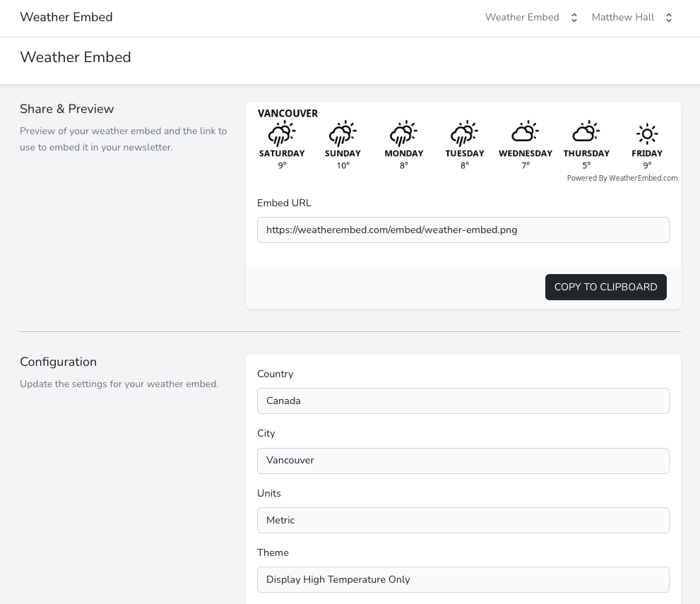Open the Weather Embed switcher dropdown
The image size is (700, 604).
(x=531, y=18)
